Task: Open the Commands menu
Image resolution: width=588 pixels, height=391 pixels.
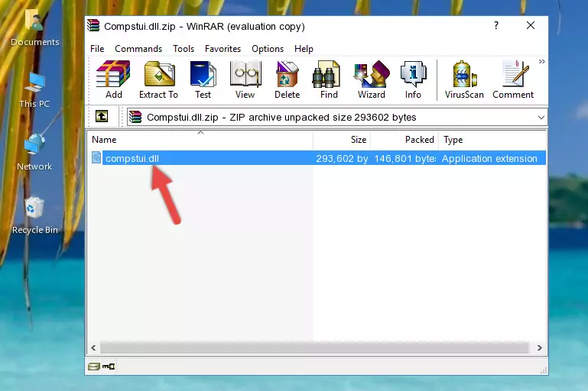Action: [x=138, y=49]
